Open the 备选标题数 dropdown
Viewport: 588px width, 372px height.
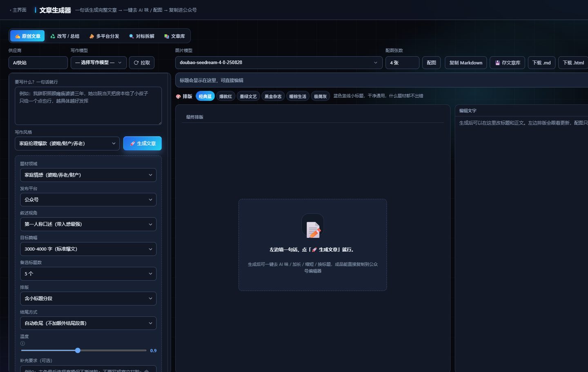click(x=88, y=273)
